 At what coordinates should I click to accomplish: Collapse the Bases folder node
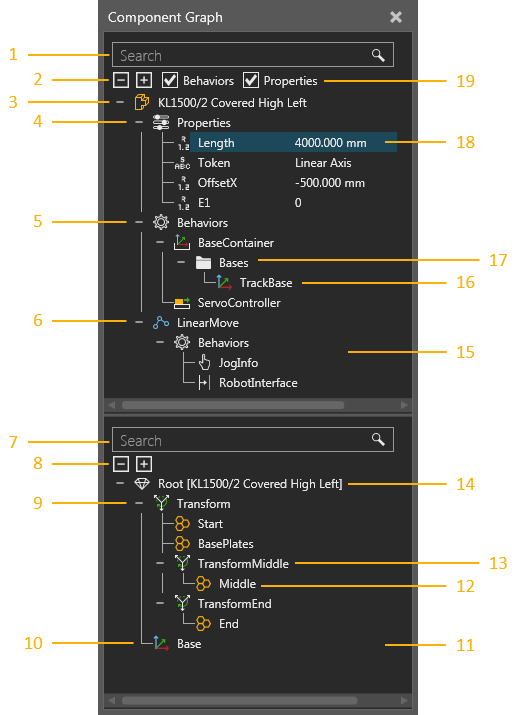[x=181, y=263]
